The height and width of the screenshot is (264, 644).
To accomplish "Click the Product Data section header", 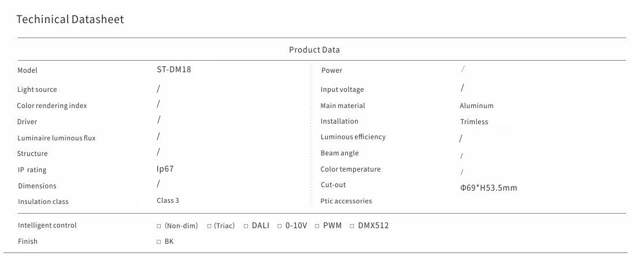I will point(314,50).
